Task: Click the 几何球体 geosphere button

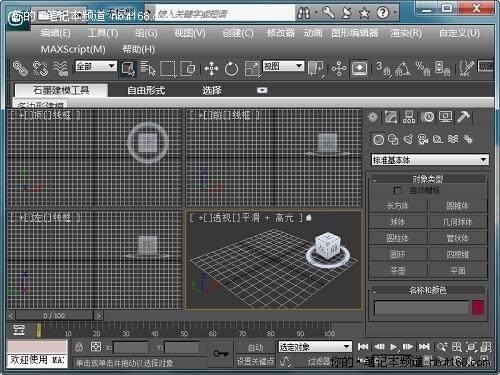Action: tap(458, 222)
